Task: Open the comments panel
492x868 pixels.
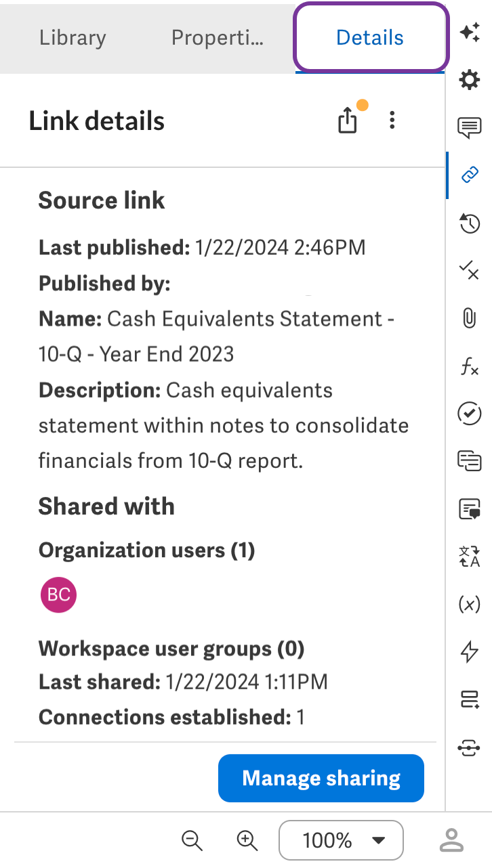Action: click(470, 127)
